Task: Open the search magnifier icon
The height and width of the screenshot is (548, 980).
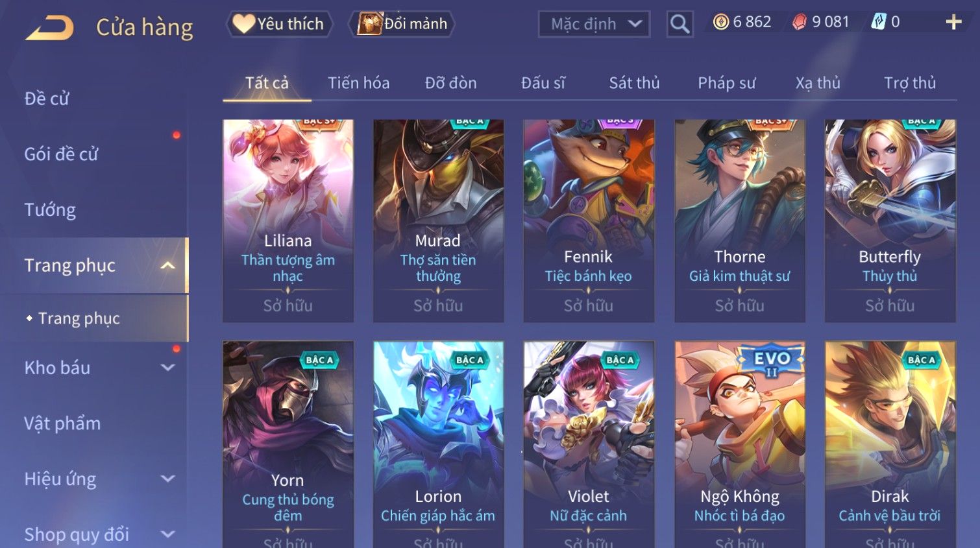Action: [x=680, y=24]
